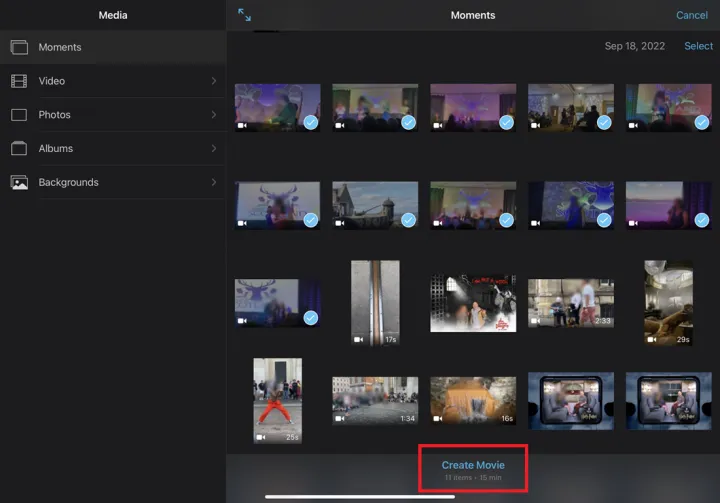Choose the 1:34 street crowd video thumbnail
This screenshot has height=503, width=720.
click(375, 401)
